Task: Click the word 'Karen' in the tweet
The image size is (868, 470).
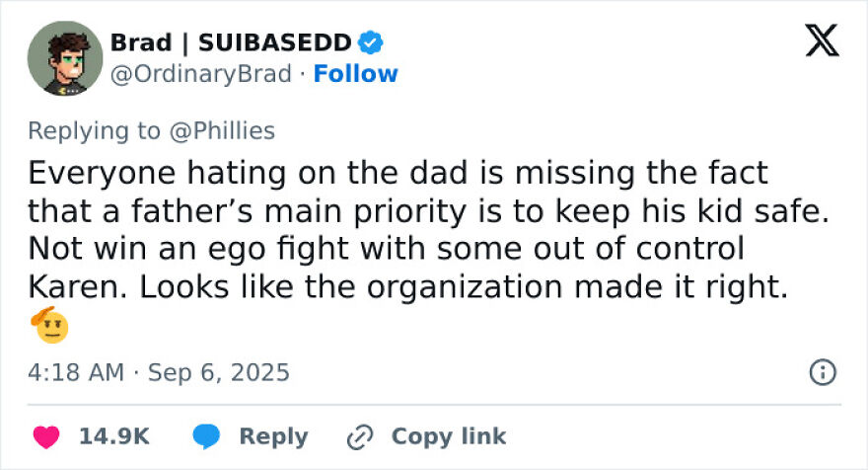Action: (x=78, y=287)
